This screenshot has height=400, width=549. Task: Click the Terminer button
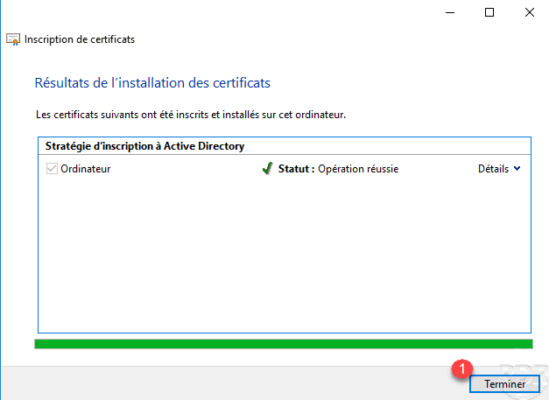pos(504,384)
